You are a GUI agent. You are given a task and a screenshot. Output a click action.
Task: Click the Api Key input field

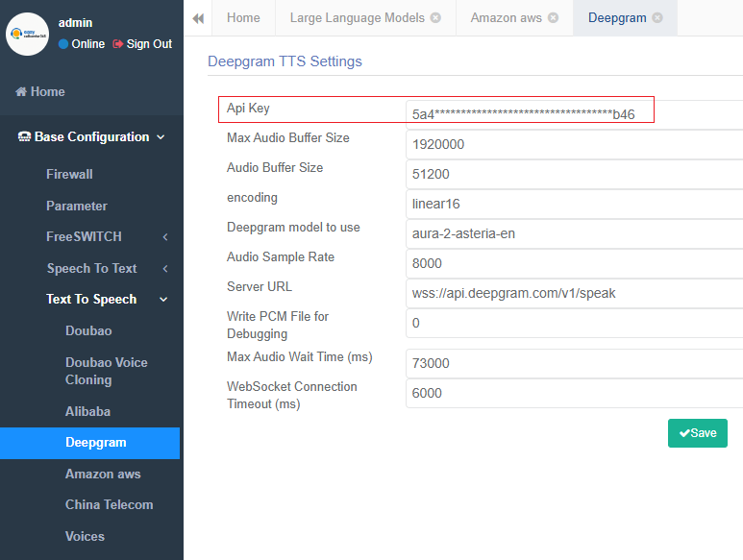click(574, 114)
